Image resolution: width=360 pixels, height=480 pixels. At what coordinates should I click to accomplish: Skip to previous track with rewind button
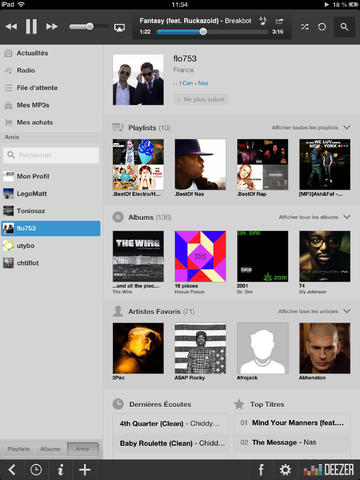[x=11, y=27]
